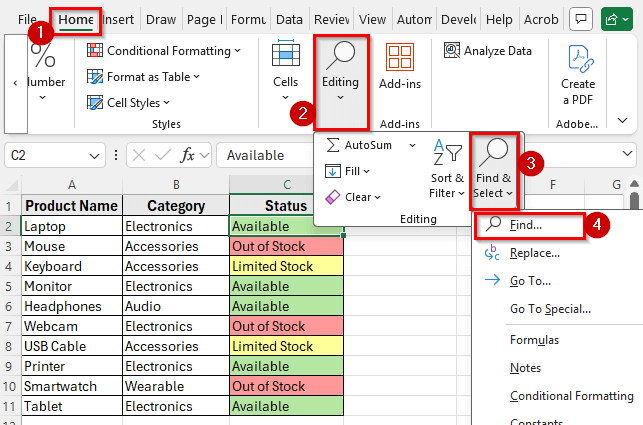Viewport: 643px width, 425px height.
Task: Click the Enter checkmark in formula bar
Action: [163, 155]
